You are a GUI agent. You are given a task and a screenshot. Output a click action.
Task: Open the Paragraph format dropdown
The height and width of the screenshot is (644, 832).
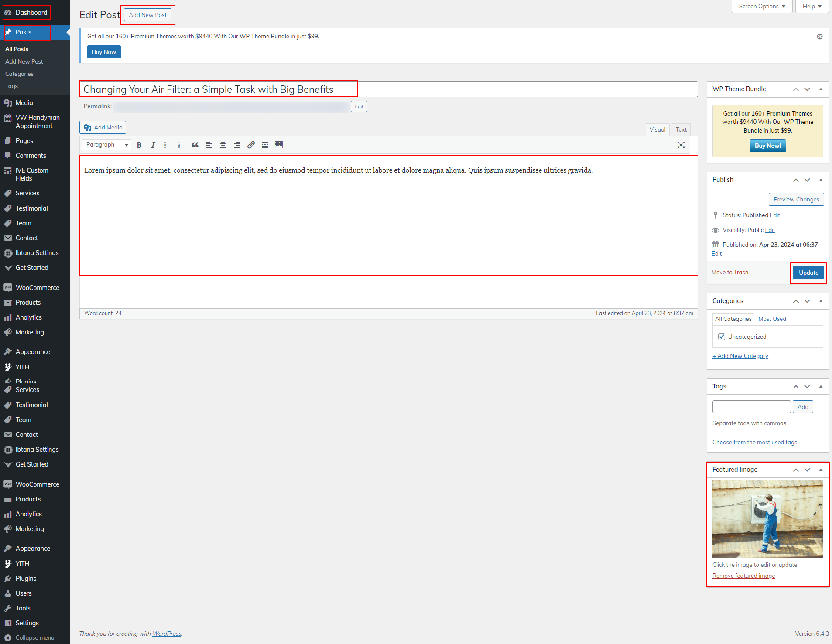point(106,145)
